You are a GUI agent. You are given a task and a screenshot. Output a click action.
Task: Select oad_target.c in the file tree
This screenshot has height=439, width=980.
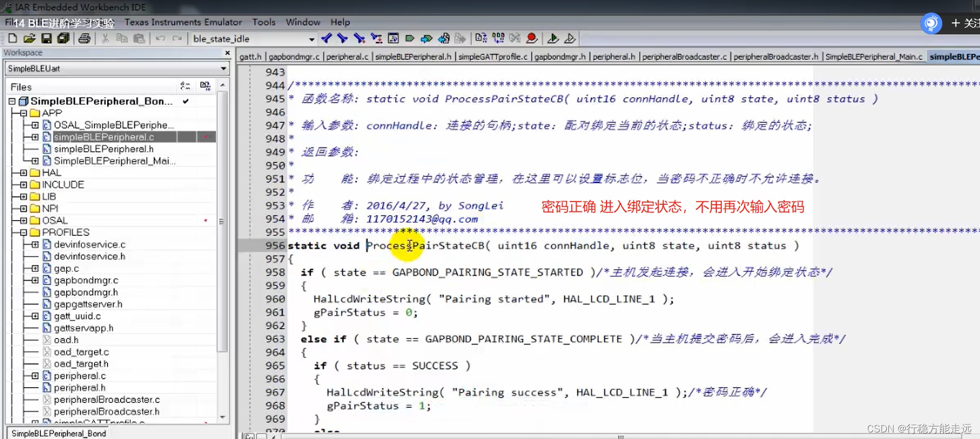point(81,352)
